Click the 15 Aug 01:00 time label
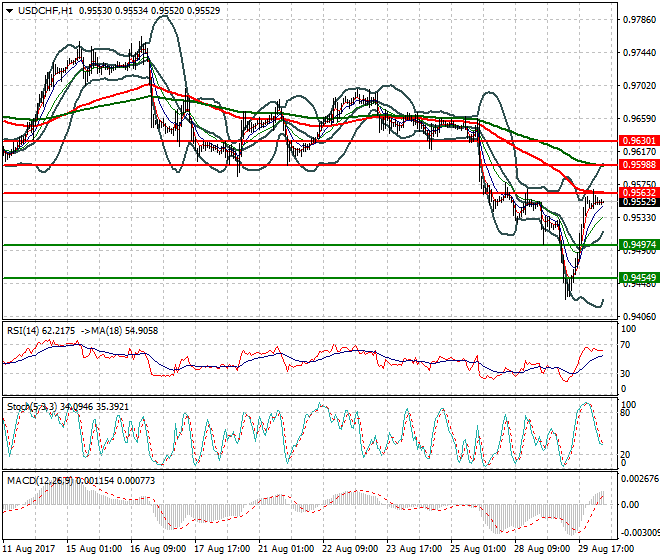This screenshot has width=660, height=560. pyautogui.click(x=94, y=549)
